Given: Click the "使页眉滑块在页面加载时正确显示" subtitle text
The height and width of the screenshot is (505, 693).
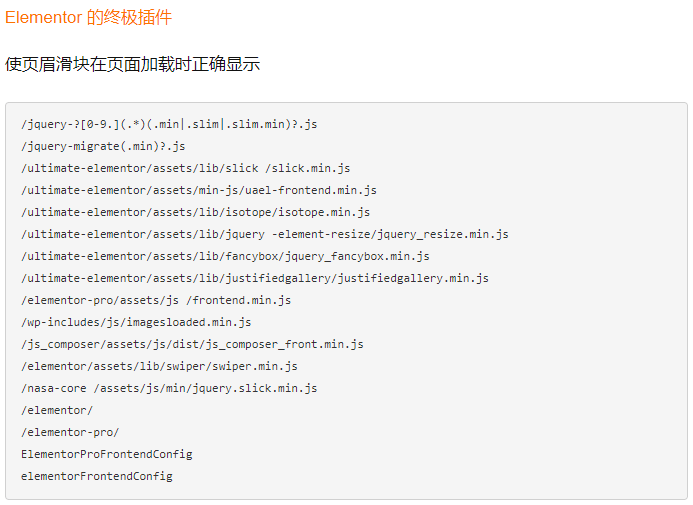Looking at the screenshot, I should click(132, 64).
